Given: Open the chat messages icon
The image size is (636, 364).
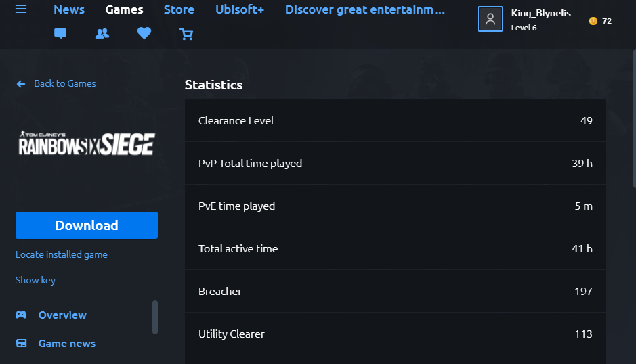Looking at the screenshot, I should (x=60, y=33).
